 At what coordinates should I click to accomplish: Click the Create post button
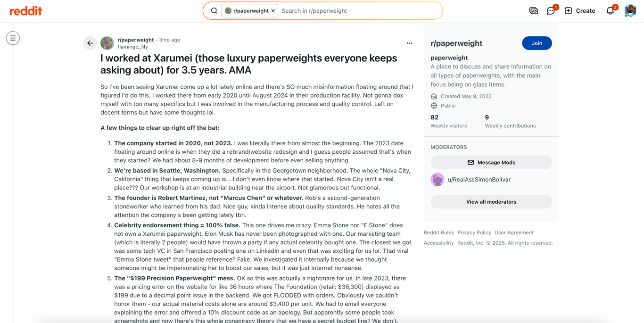(x=580, y=11)
